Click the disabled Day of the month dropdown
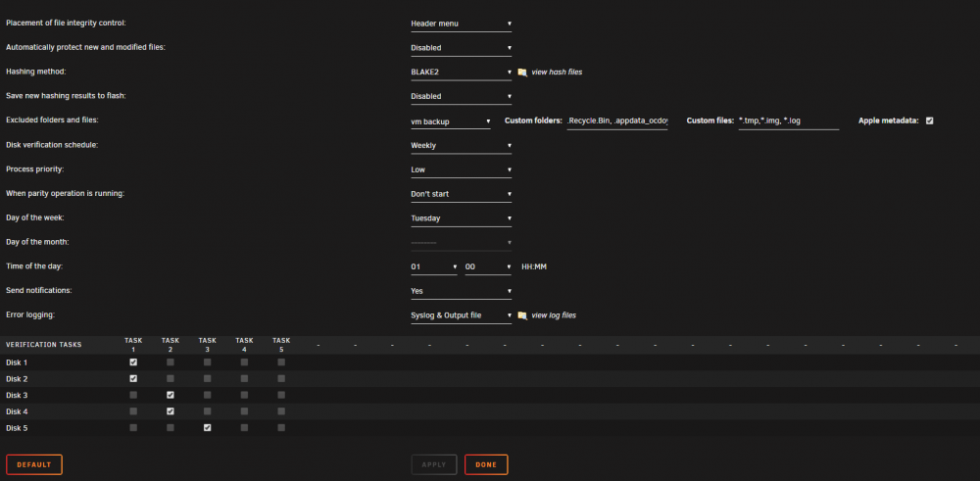Image resolution: width=980 pixels, height=481 pixels. click(x=461, y=242)
